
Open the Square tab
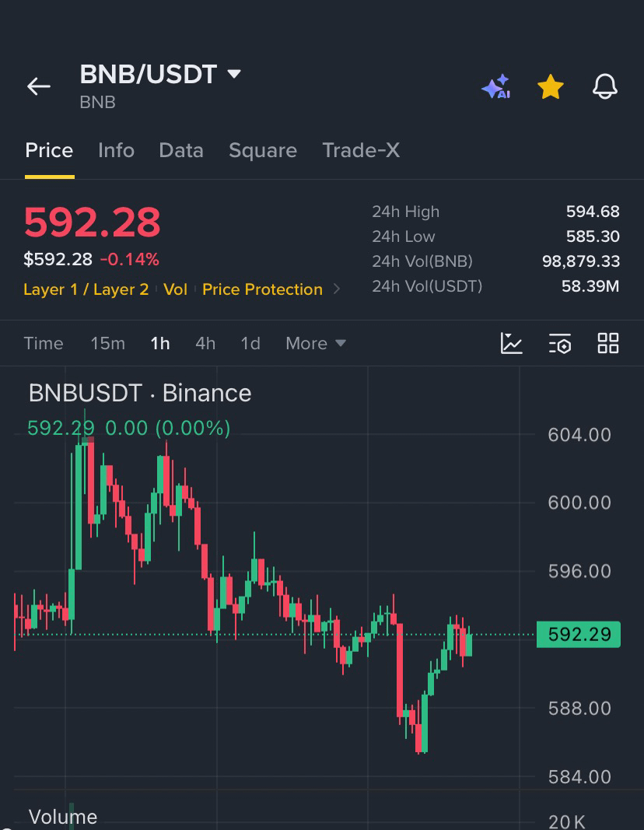[263, 150]
